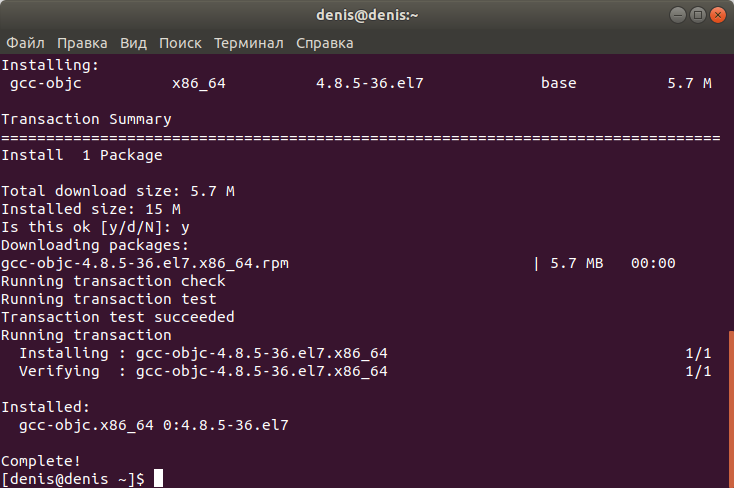Click the 'Transaction test succeeded' line

[118, 317]
